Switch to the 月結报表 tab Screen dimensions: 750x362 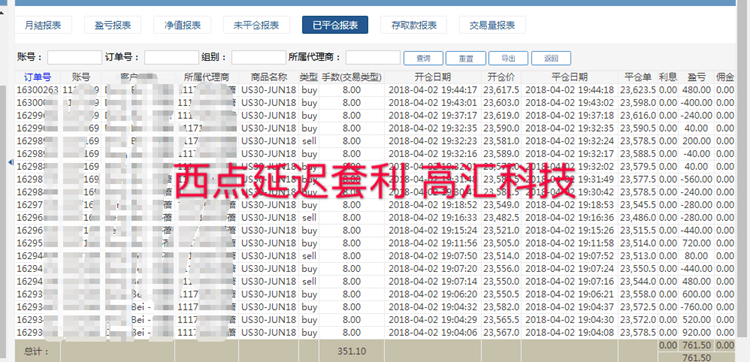[x=43, y=25]
